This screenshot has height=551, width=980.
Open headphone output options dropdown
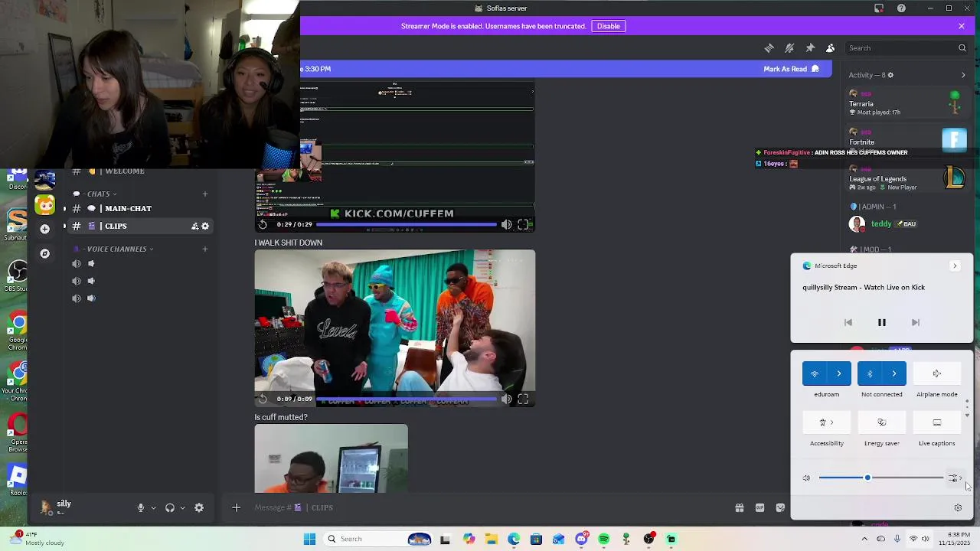(182, 507)
